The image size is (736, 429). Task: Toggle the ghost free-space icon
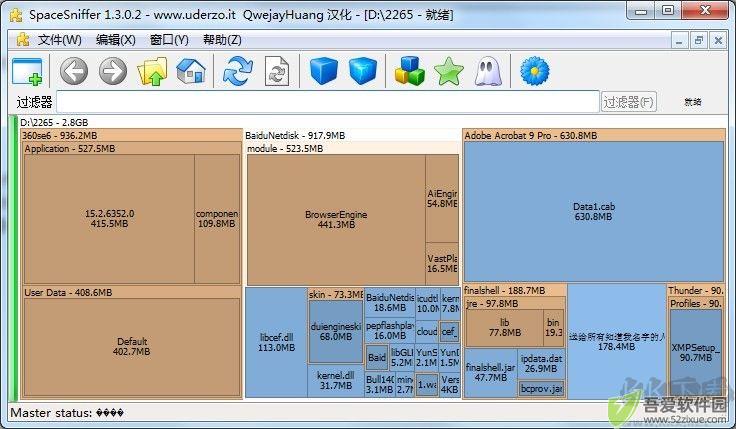pyautogui.click(x=488, y=71)
